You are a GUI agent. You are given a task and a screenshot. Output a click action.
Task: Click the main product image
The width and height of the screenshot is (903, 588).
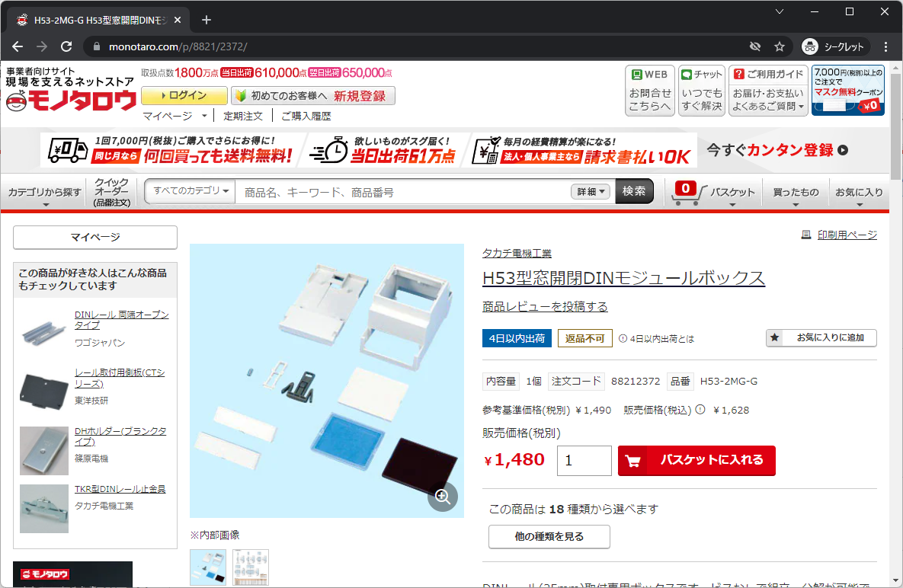(x=327, y=380)
